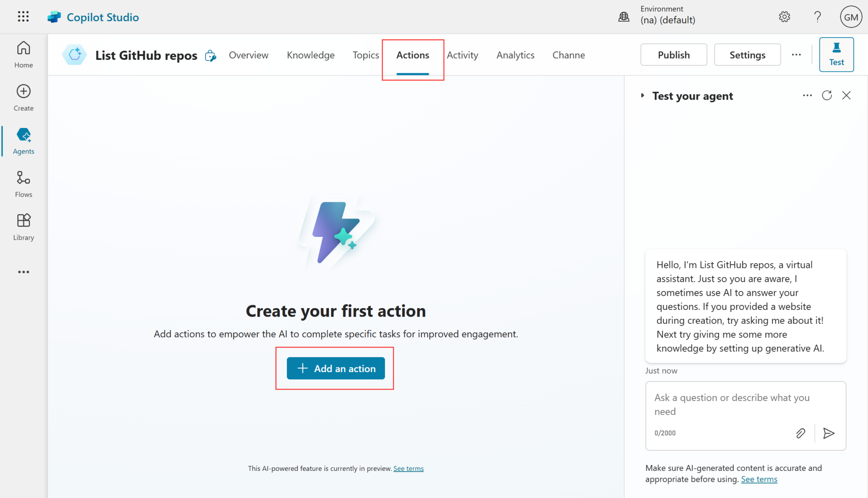Click the Publish button
This screenshot has width=868, height=498.
673,55
